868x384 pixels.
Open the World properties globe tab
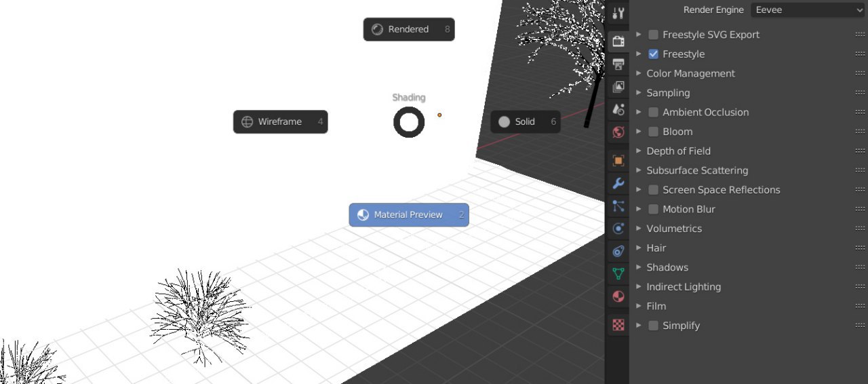(618, 132)
